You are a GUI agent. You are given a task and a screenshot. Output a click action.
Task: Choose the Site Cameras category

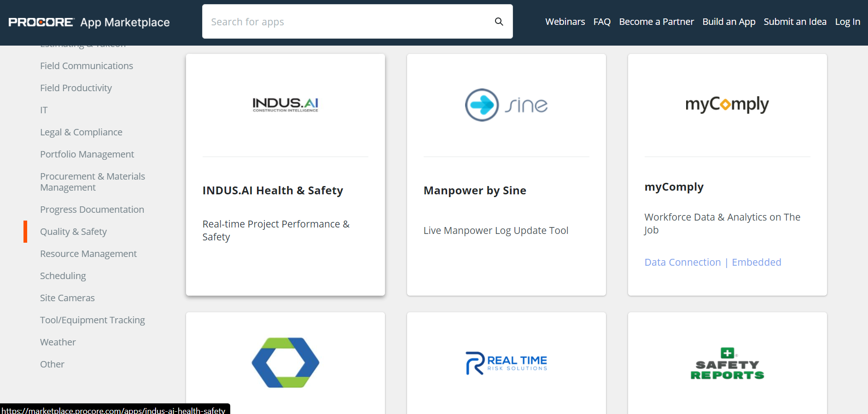click(x=67, y=298)
